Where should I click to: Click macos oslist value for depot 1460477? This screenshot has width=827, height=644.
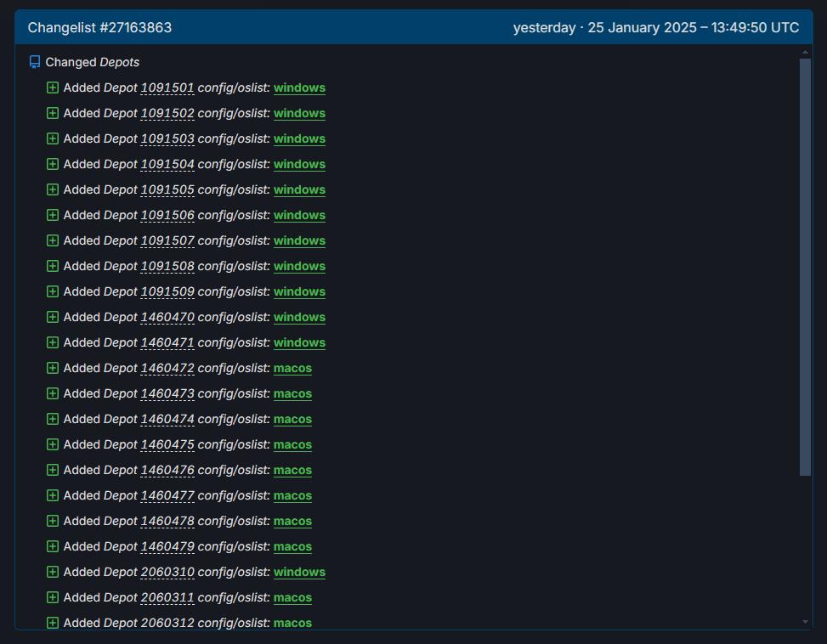(x=292, y=495)
